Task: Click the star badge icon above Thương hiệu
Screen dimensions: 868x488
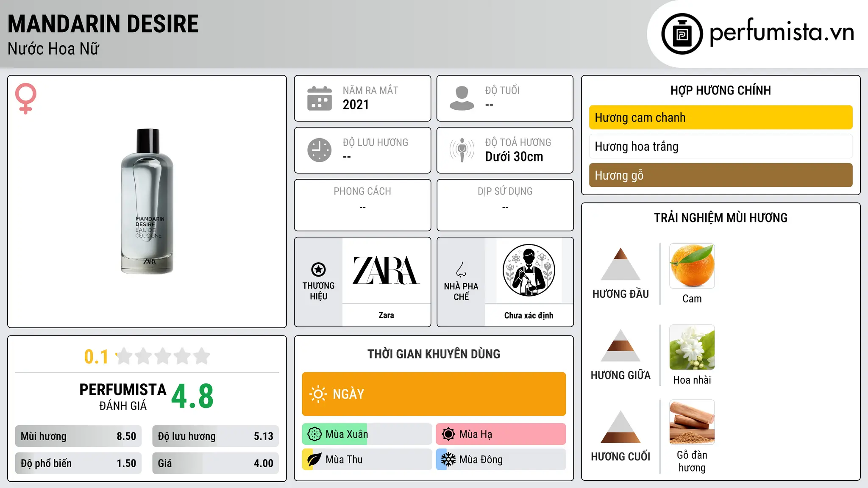Action: click(318, 269)
